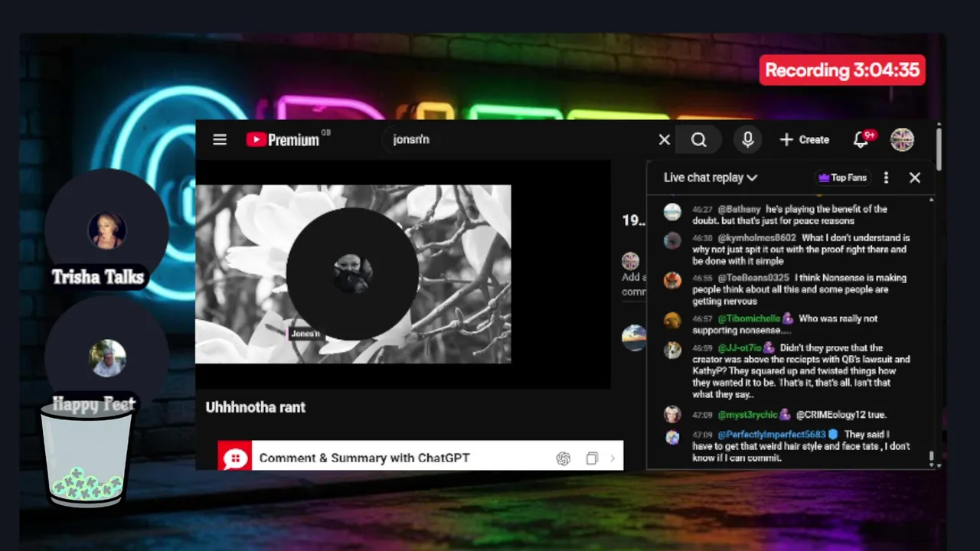Select the @Bathany username in chat
Screen dimensions: 980x551
coord(739,209)
